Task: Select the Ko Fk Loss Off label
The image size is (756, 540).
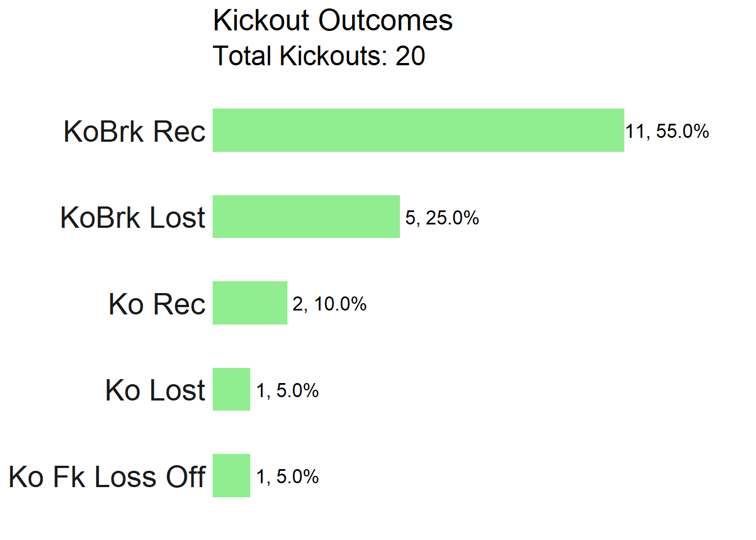Action: [x=107, y=477]
